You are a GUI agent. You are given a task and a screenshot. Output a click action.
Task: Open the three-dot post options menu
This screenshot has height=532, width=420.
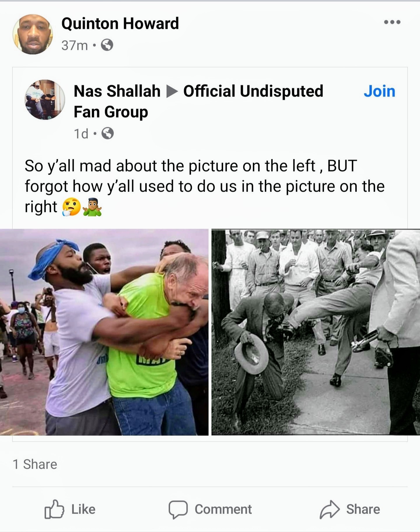coord(392,22)
